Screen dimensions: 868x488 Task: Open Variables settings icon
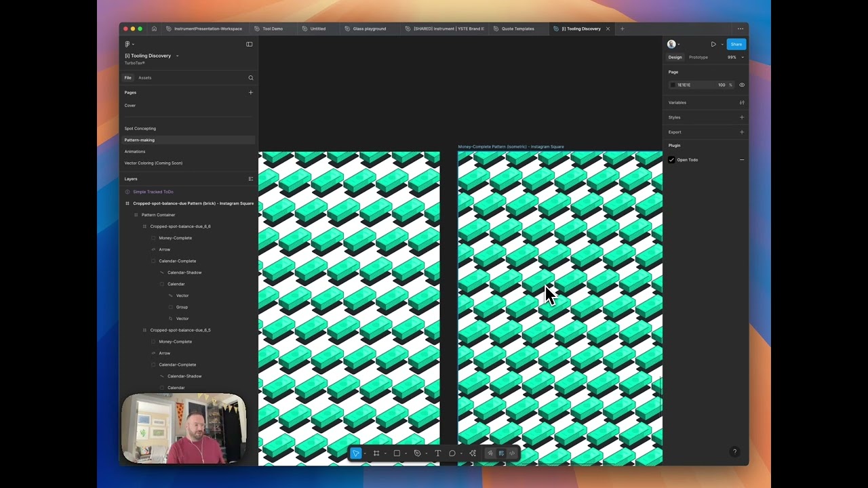[742, 102]
